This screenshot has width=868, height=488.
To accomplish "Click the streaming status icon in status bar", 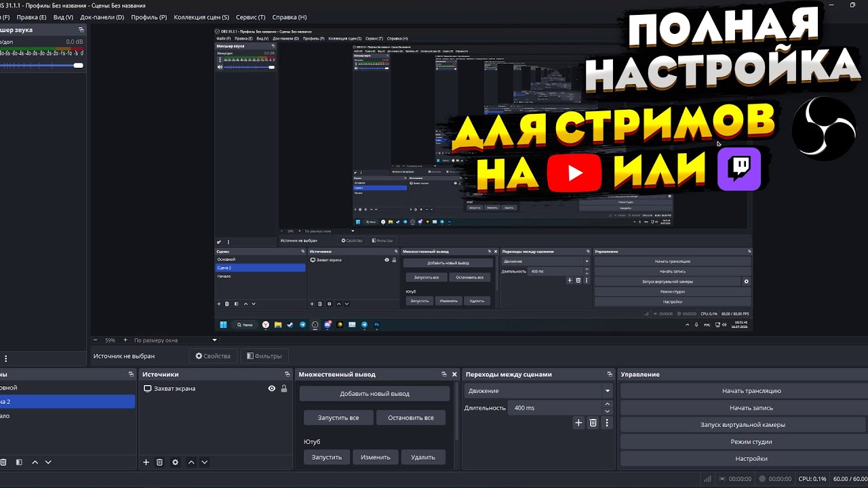I will pyautogui.click(x=722, y=479).
